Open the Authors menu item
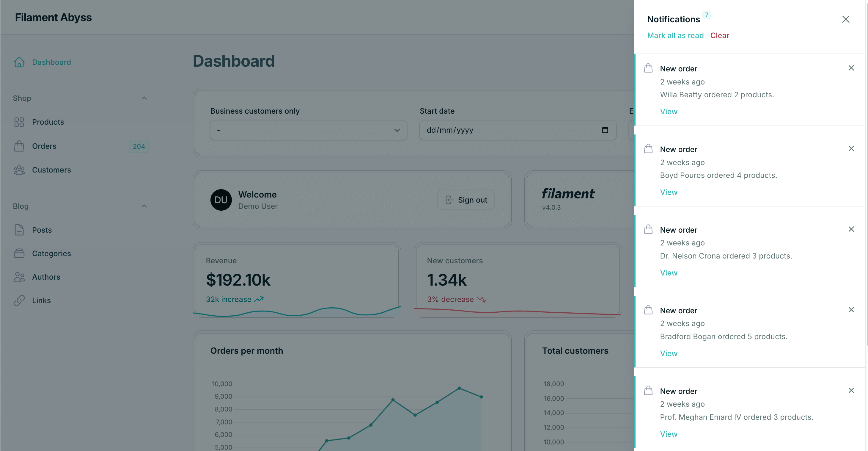Image resolution: width=868 pixels, height=451 pixels. tap(46, 277)
